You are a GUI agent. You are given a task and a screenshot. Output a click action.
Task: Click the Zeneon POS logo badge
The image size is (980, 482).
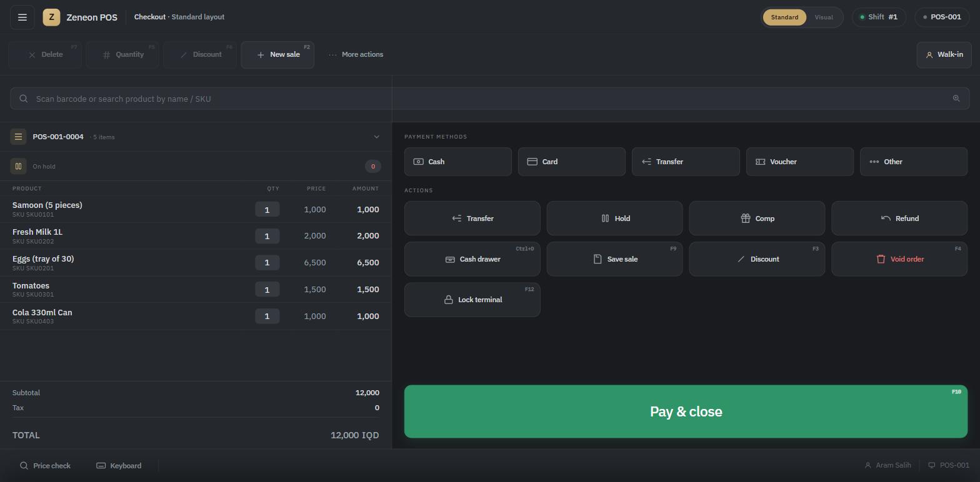pyautogui.click(x=51, y=17)
